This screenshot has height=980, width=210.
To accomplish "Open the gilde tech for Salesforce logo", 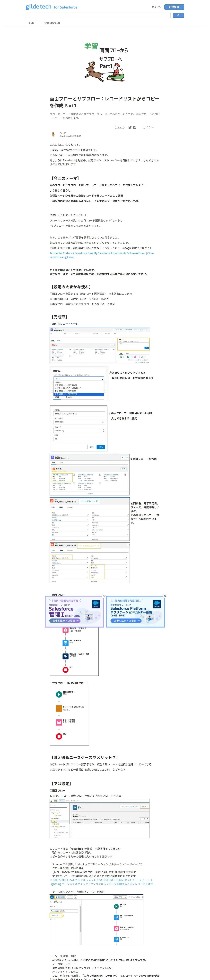I will [x=52, y=7].
